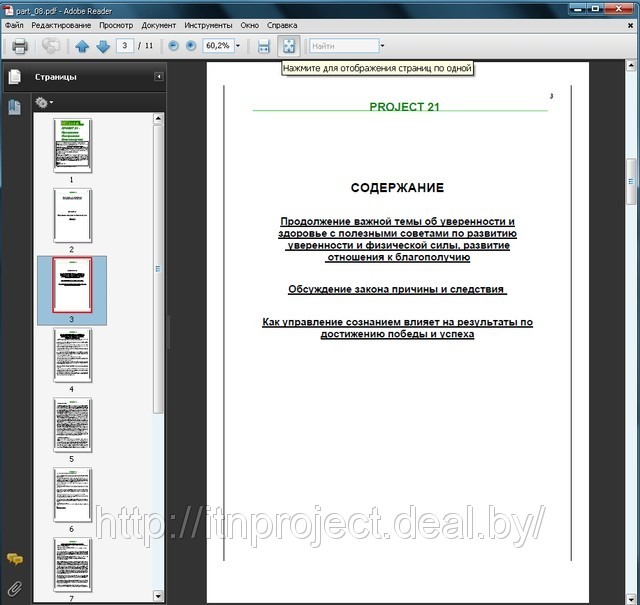Click the Print icon in the toolbar

tap(19, 46)
